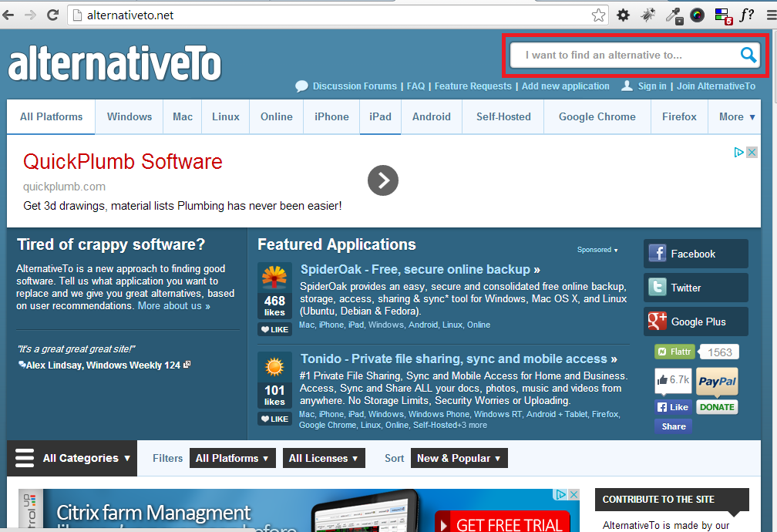
Task: Reload the page with refresh icon
Action: click(x=52, y=15)
